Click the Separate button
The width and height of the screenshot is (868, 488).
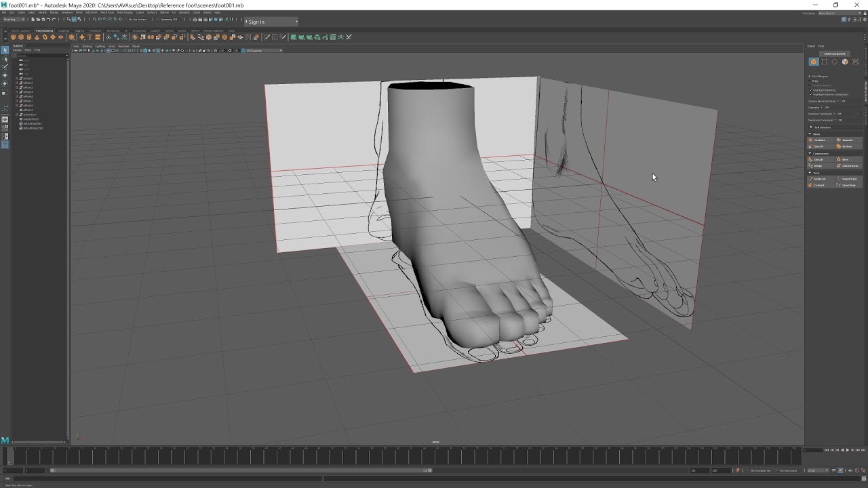click(x=850, y=140)
